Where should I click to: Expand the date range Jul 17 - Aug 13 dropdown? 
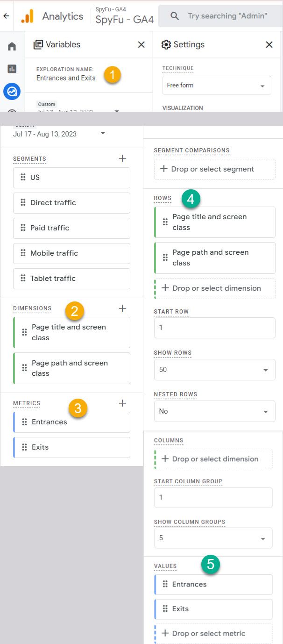pyautogui.click(x=60, y=134)
